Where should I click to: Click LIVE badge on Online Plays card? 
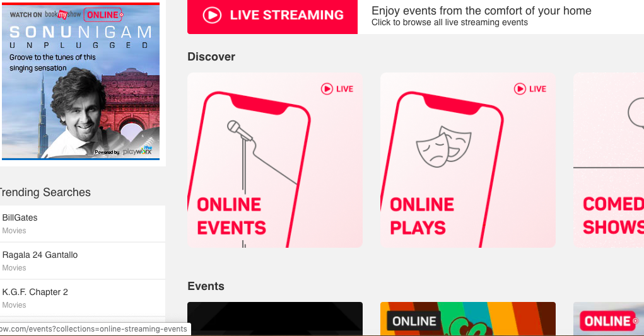[x=530, y=89]
